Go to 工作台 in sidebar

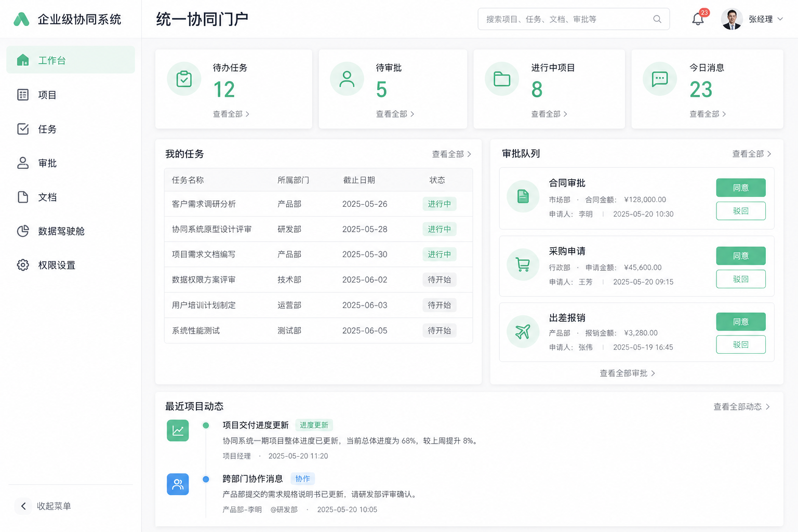[x=71, y=60]
